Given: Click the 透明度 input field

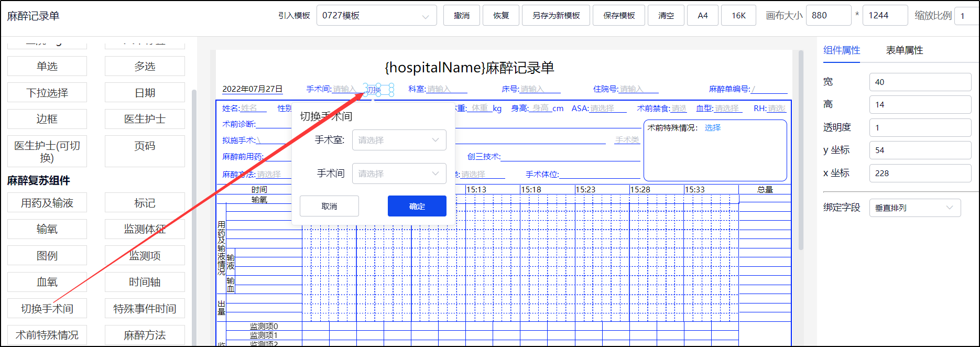Looking at the screenshot, I should pyautogui.click(x=920, y=128).
